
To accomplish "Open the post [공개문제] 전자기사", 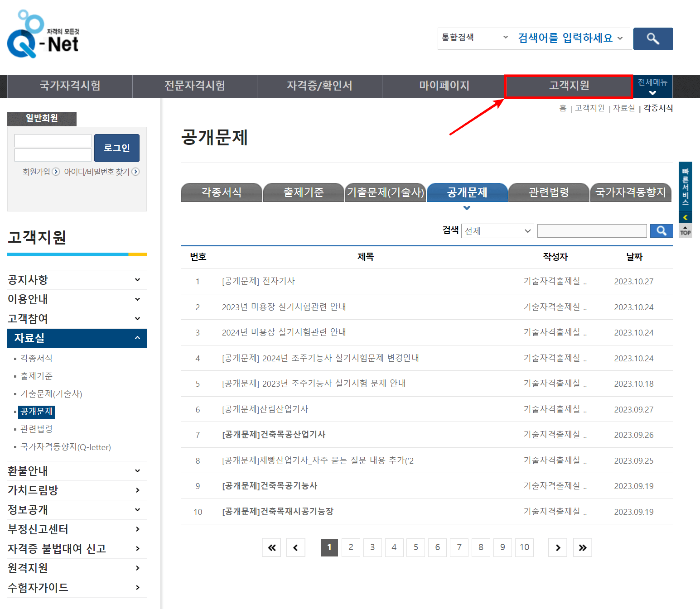I will [x=258, y=281].
